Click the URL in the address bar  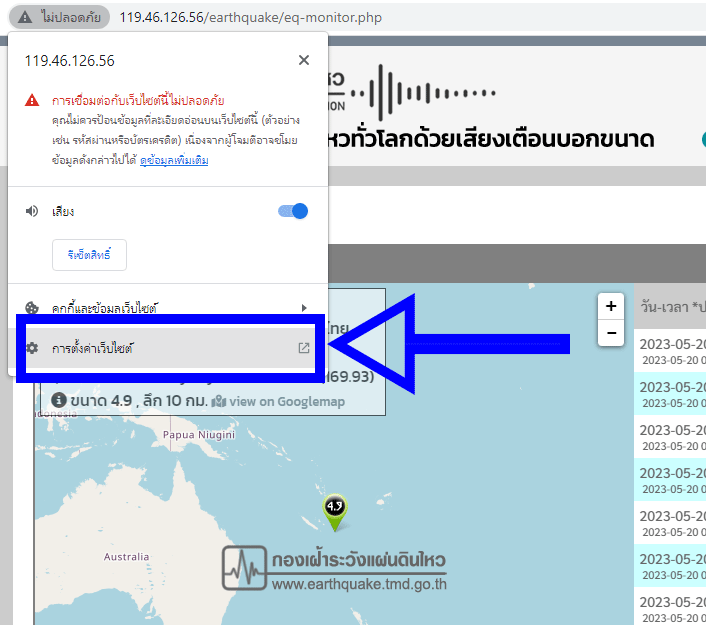point(250,18)
